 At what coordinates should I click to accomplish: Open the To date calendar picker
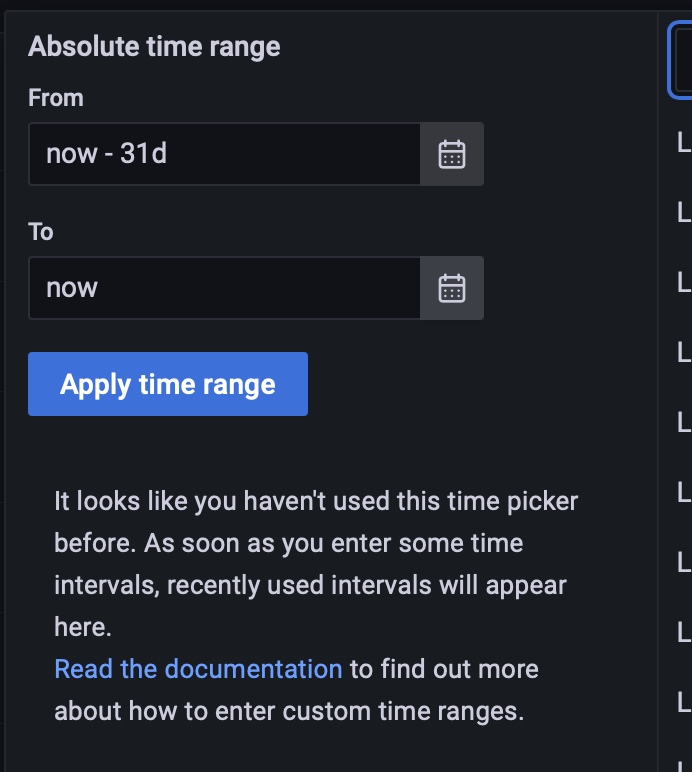click(452, 288)
